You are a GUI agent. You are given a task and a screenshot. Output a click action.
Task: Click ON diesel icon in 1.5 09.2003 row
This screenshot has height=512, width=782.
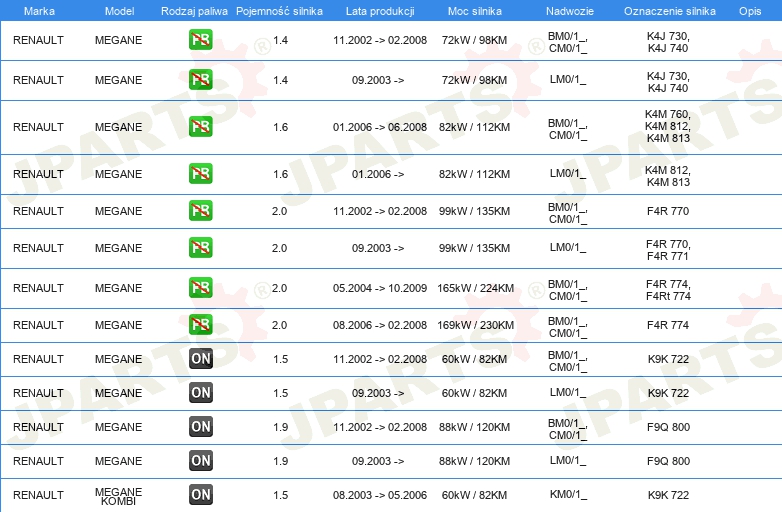point(200,392)
